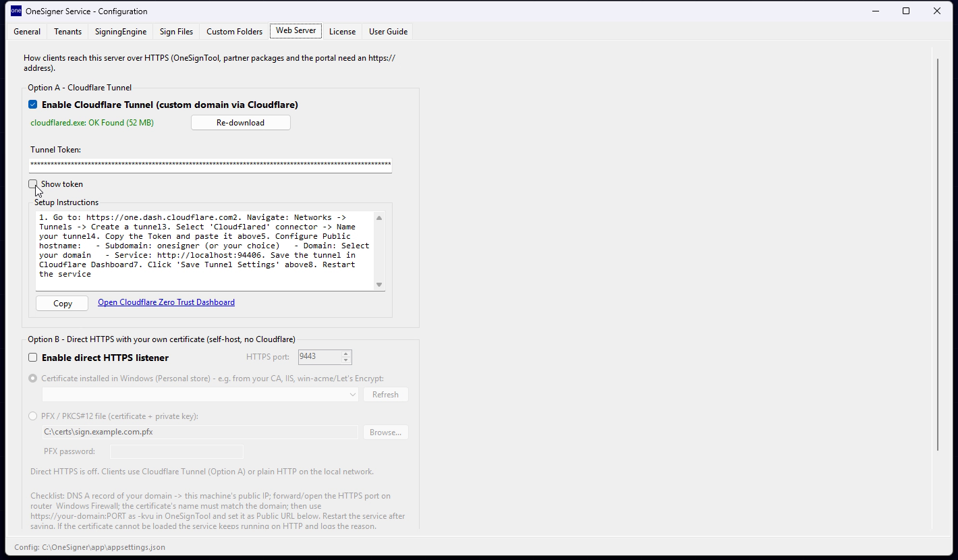Click the OneSigner app icon in title bar
The image size is (958, 560).
pos(16,11)
